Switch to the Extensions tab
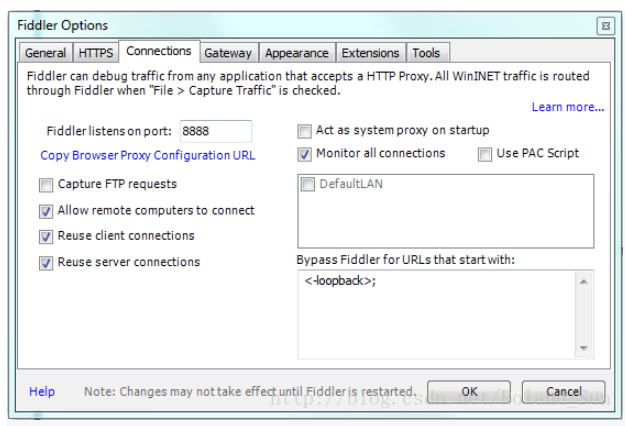The image size is (625, 426). 370,53
